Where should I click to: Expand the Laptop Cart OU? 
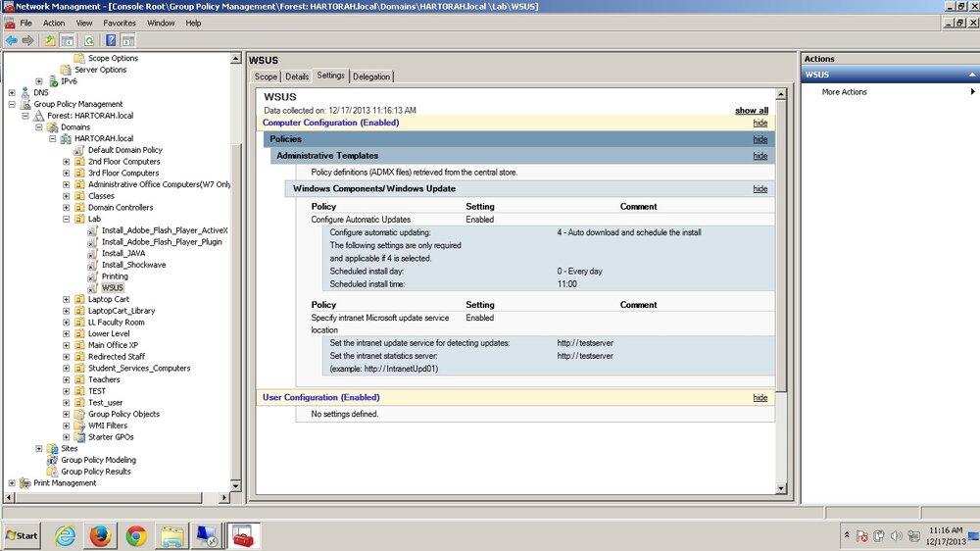tap(67, 300)
